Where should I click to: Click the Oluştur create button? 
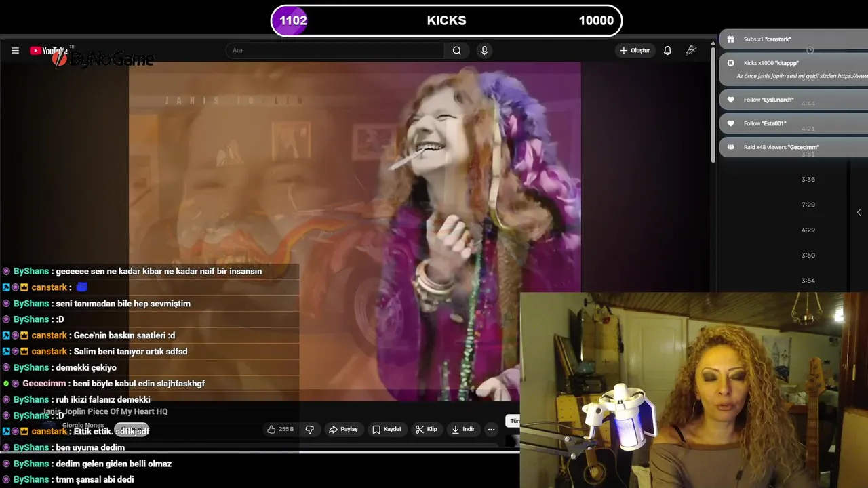click(x=635, y=50)
